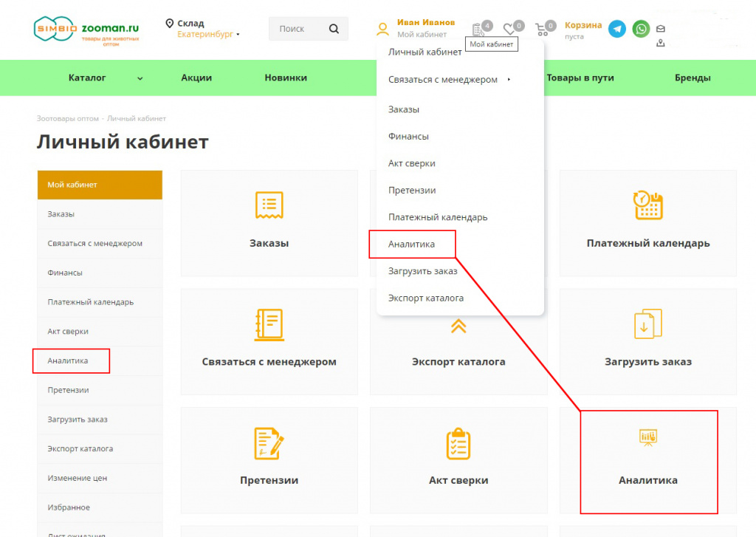The image size is (756, 537).
Task: Select Платежный календарь in dropdown menu
Action: pyautogui.click(x=438, y=217)
